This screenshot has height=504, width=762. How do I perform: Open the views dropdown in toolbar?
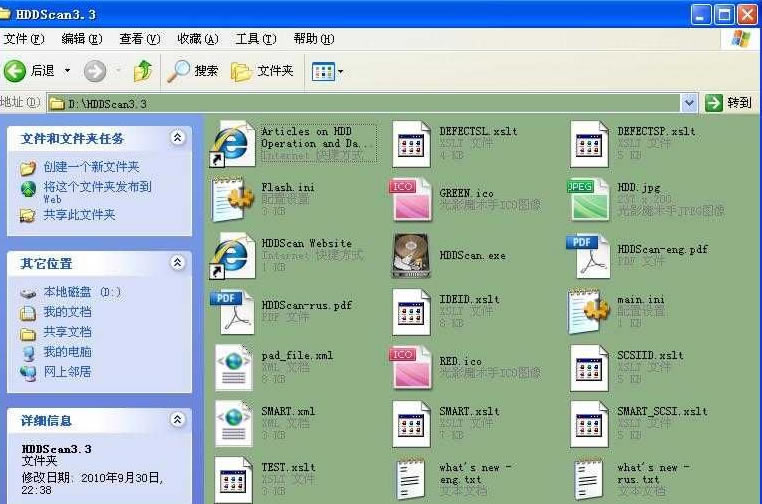(327, 71)
